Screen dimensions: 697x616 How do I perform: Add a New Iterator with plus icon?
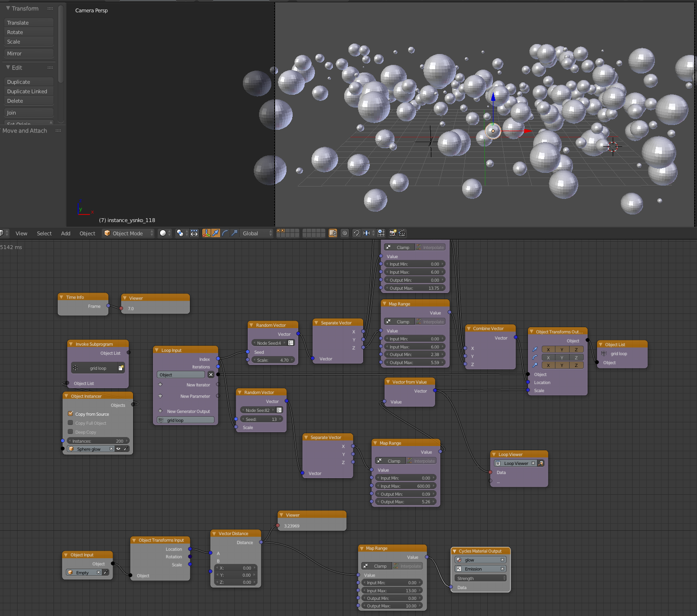160,384
